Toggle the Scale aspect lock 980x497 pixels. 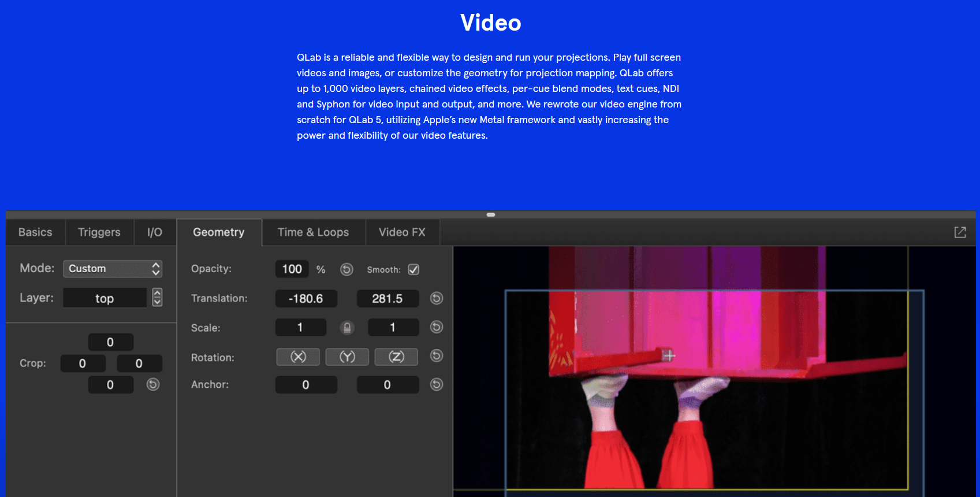347,328
